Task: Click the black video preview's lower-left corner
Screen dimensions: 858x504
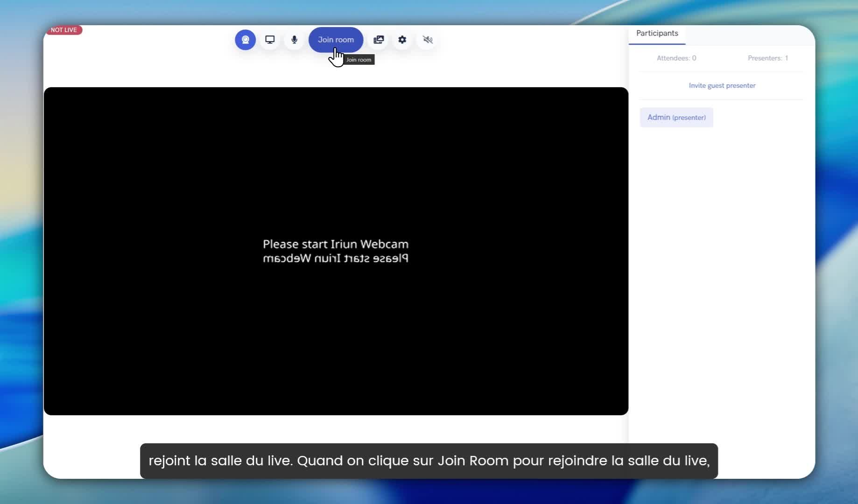Action: [x=61, y=401]
